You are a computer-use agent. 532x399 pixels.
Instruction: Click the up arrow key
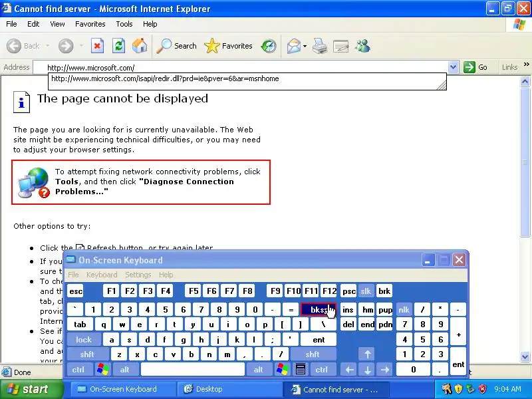368,354
